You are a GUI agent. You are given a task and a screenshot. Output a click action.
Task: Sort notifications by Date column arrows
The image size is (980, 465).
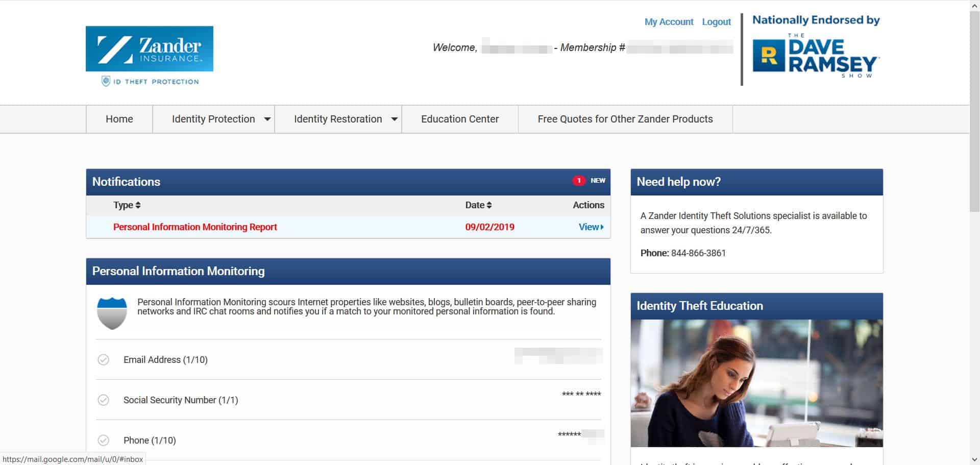coord(489,205)
